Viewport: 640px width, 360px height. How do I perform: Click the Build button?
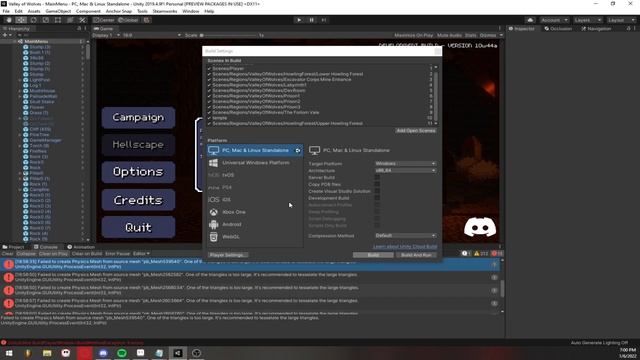(x=373, y=255)
